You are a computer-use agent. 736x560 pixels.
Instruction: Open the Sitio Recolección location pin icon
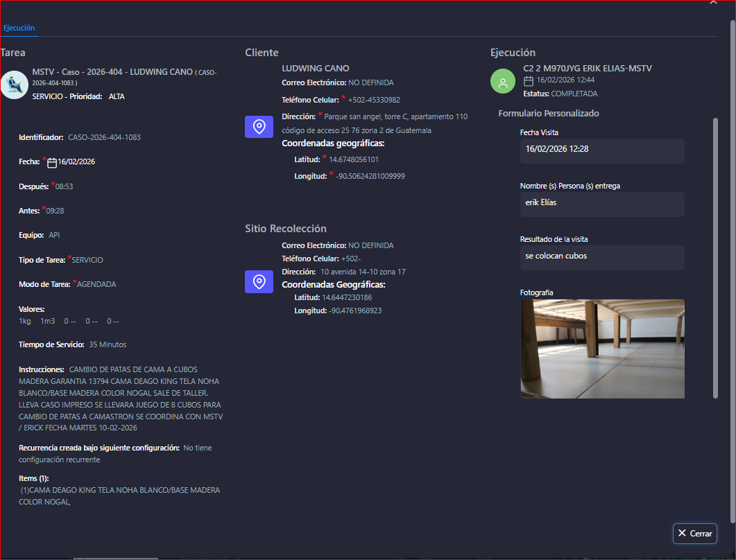pyautogui.click(x=259, y=281)
